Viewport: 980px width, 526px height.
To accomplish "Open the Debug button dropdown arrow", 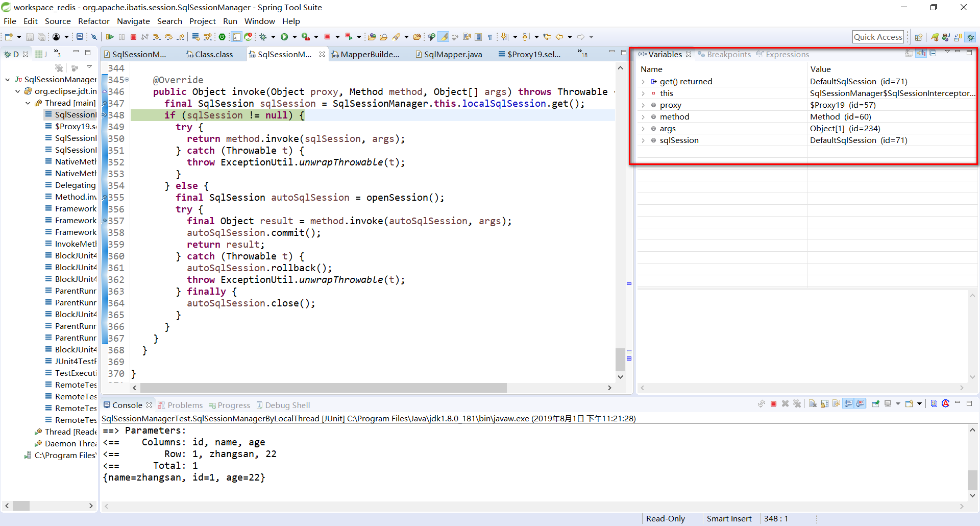I will coord(273,37).
